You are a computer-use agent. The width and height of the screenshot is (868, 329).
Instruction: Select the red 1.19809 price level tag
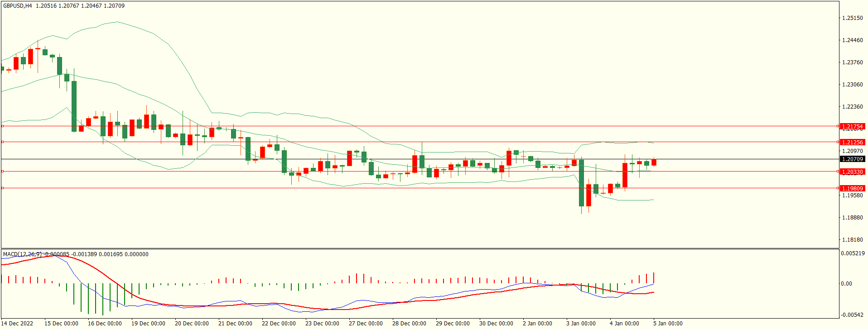[x=852, y=188]
